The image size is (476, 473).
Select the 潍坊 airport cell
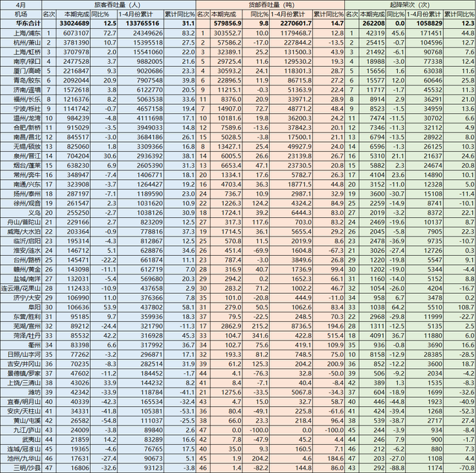[21, 392]
